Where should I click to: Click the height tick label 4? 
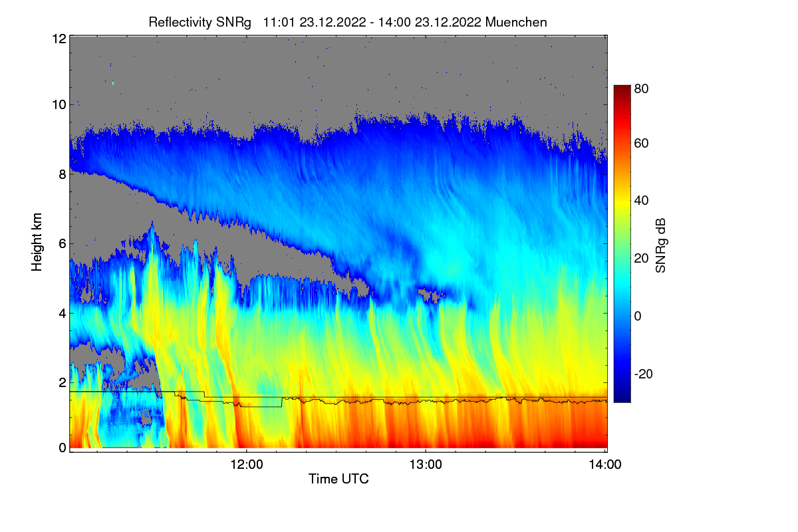coord(62,313)
